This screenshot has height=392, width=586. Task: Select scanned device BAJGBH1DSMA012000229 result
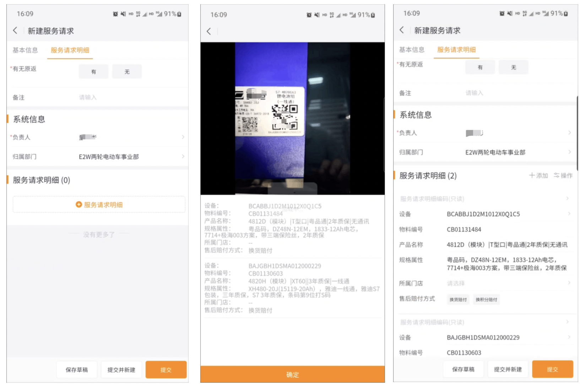point(293,288)
